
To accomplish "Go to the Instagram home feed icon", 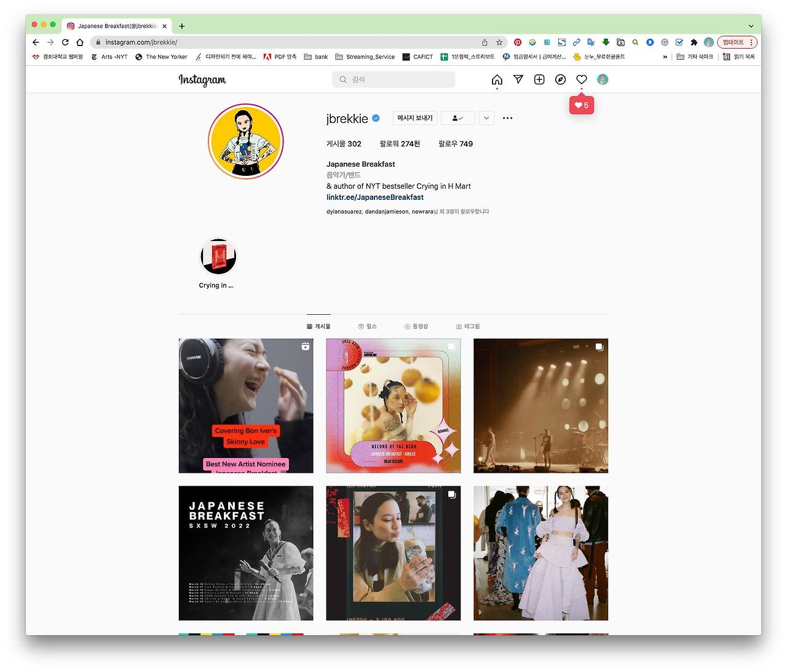I will (x=497, y=79).
